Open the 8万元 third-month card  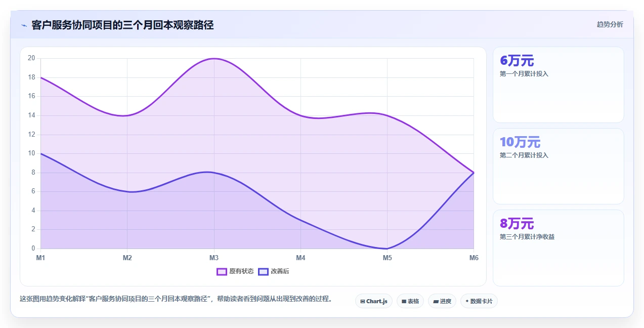pos(559,248)
